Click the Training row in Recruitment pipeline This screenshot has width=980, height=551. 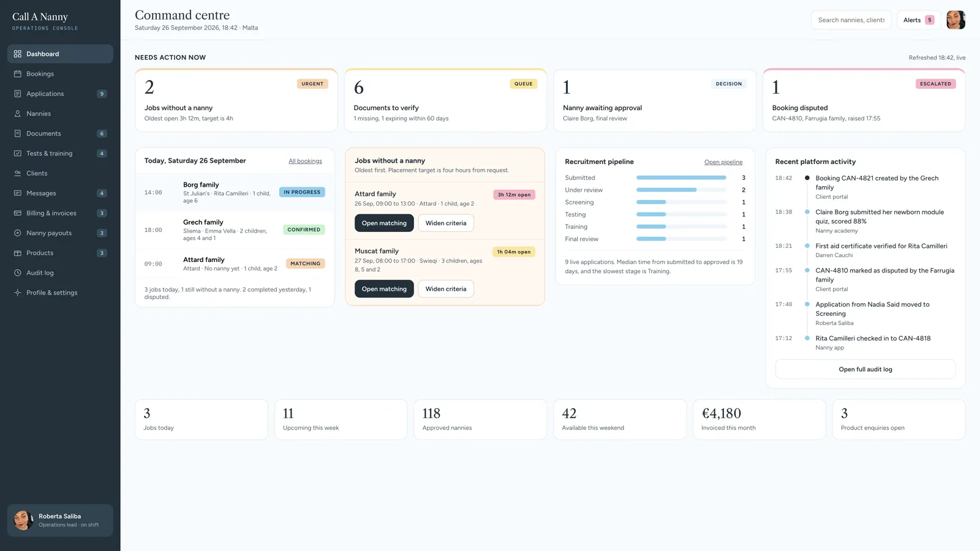[655, 227]
